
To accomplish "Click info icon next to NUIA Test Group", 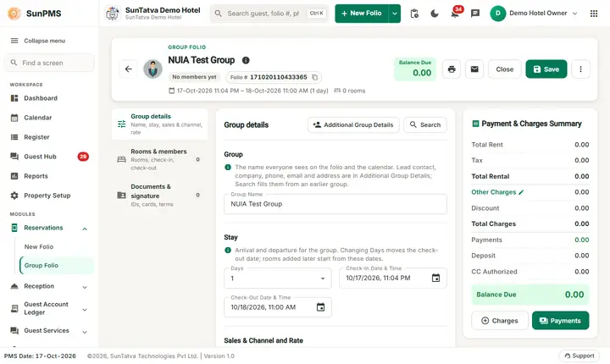I will pyautogui.click(x=246, y=60).
